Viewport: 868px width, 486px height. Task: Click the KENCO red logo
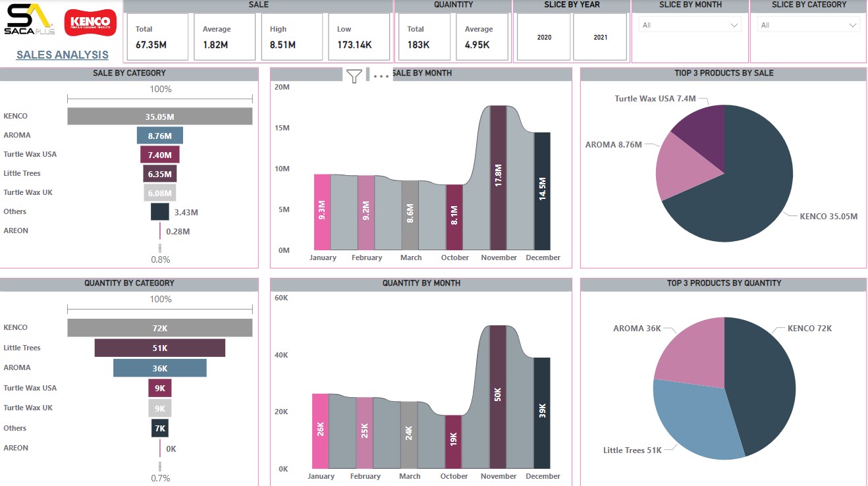(90, 22)
